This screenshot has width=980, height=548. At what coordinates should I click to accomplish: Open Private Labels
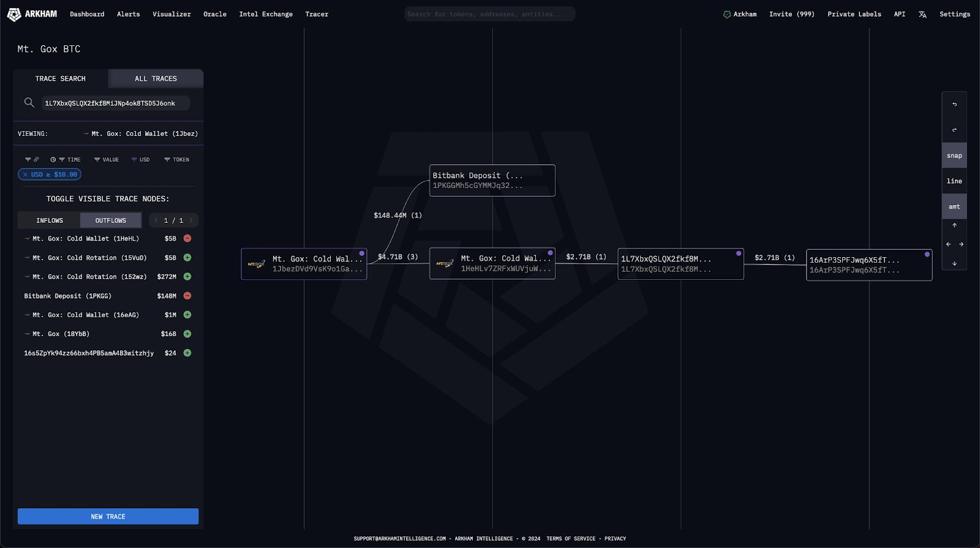click(854, 14)
